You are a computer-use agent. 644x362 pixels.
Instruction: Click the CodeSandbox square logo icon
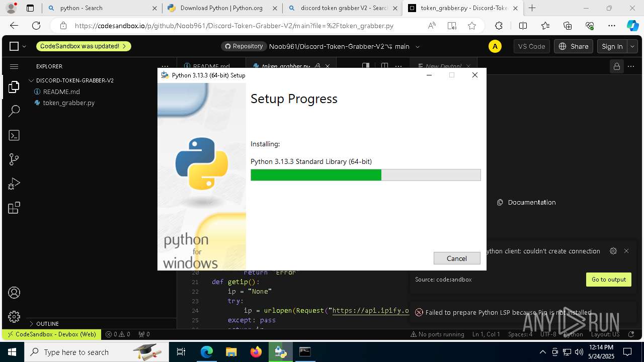coord(14,46)
